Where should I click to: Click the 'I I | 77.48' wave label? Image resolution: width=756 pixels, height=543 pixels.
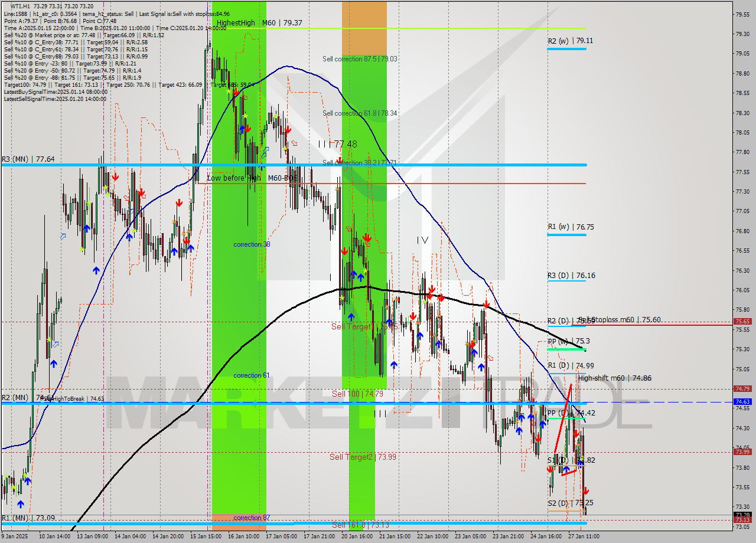(x=338, y=144)
